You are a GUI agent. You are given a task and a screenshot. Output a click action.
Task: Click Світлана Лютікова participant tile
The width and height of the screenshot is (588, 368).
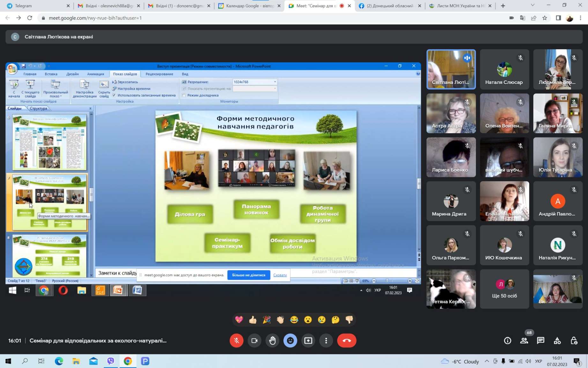451,69
